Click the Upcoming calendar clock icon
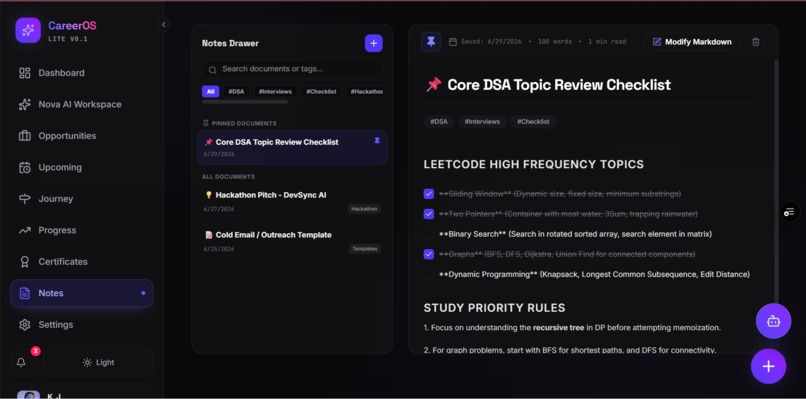Viewport: 806px width, 399px height. [25, 167]
